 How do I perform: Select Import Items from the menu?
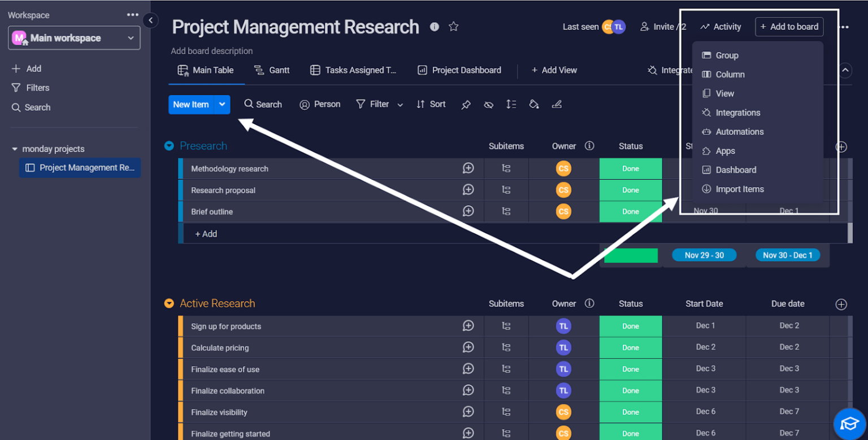pos(739,189)
